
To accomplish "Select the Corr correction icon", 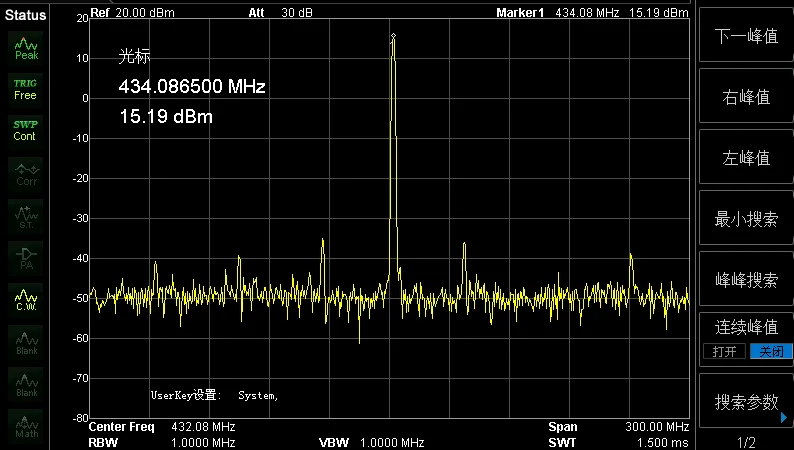I will [26, 174].
